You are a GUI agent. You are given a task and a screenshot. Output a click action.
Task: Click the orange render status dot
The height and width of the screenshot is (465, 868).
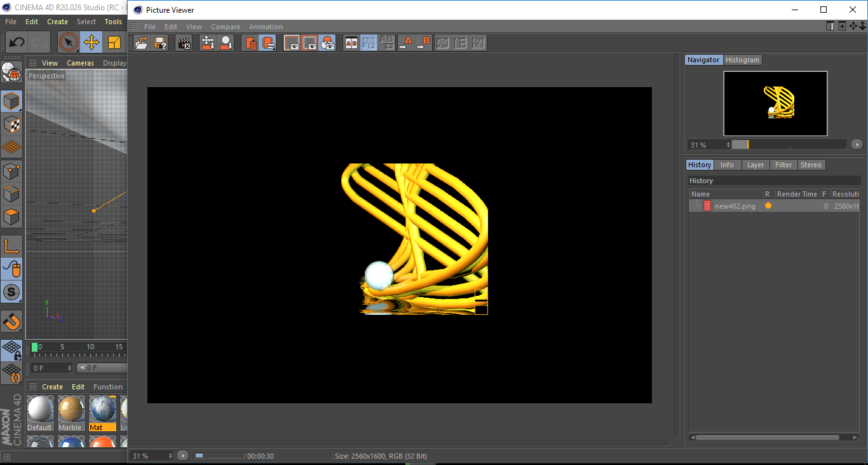(x=768, y=206)
